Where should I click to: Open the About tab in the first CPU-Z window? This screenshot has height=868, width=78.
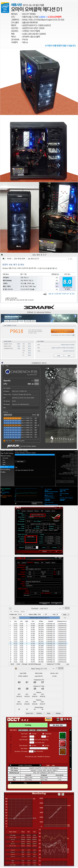53,511
